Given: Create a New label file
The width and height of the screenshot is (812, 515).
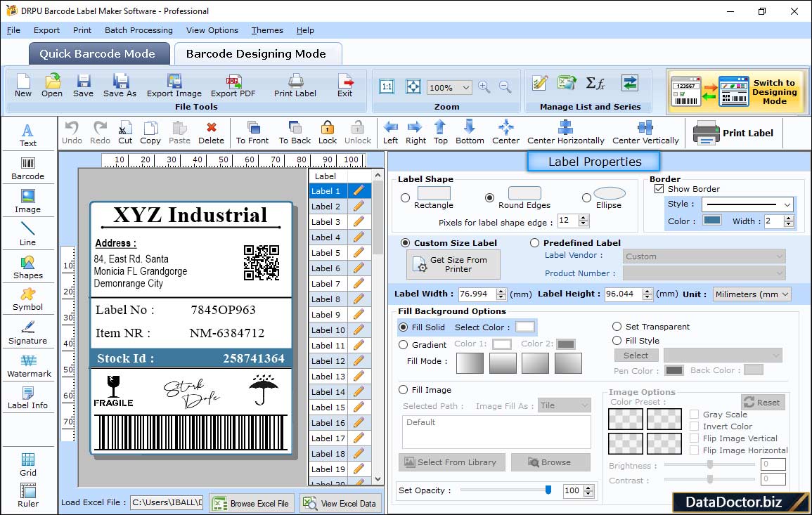Looking at the screenshot, I should 23,86.
